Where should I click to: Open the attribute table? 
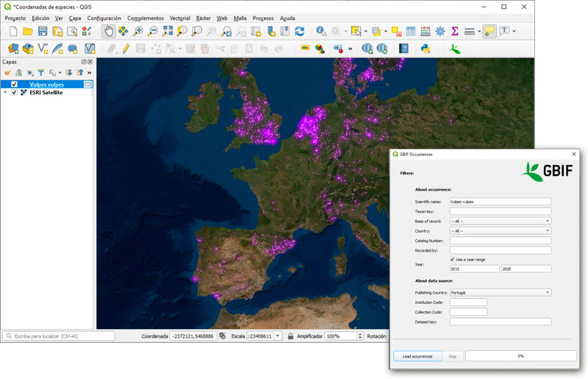pyautogui.click(x=411, y=31)
